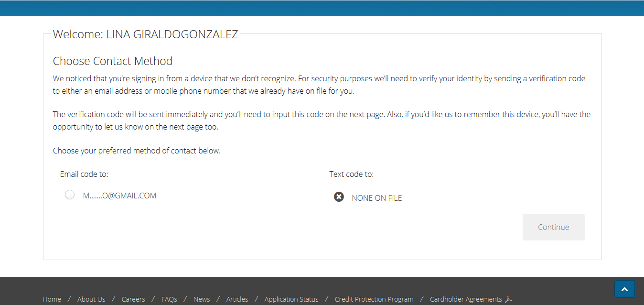644x305 pixels.
Task: Click the scroll-to-top arrow icon
Action: (624, 289)
